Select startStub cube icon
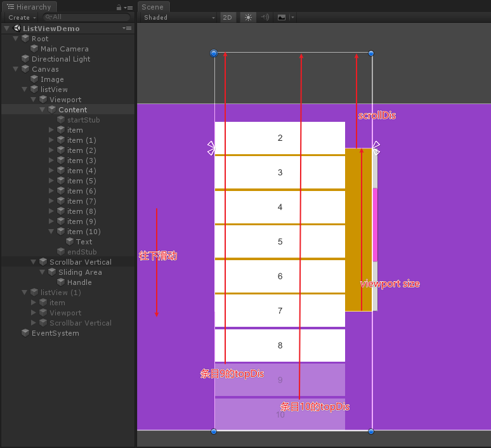491x448 pixels. coord(61,120)
